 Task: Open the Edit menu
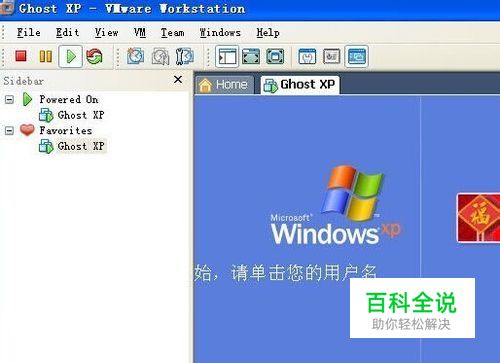point(67,33)
